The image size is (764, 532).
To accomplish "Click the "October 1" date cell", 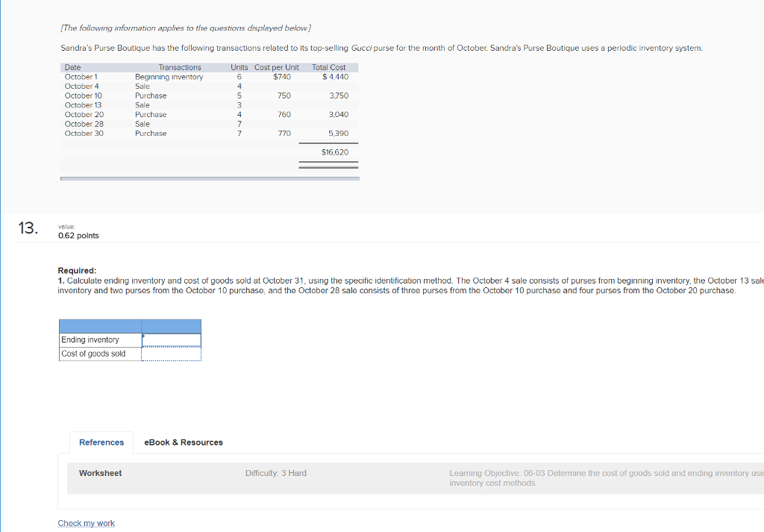I will coord(81,77).
